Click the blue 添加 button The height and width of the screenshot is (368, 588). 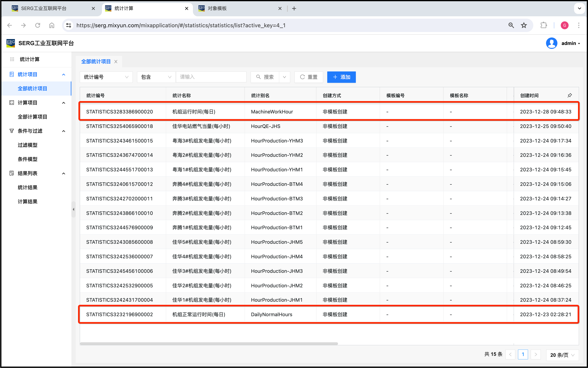341,77
